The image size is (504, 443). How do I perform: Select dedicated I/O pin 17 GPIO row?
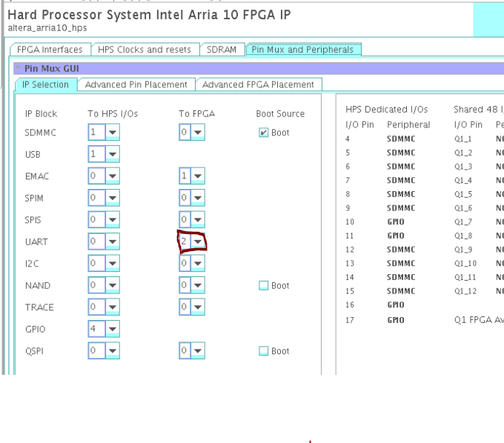tap(375, 320)
